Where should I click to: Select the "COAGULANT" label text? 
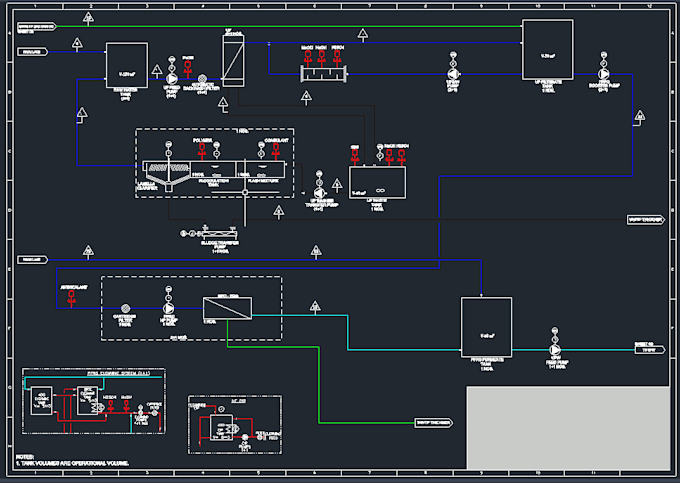click(276, 140)
